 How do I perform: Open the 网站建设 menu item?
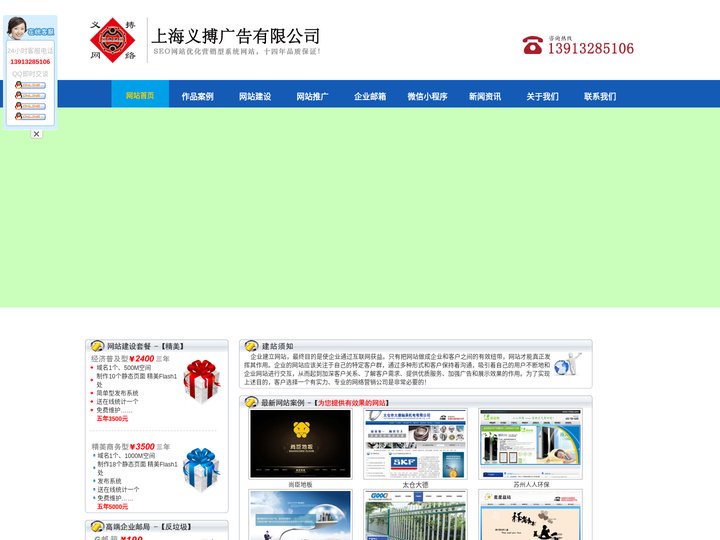pos(255,96)
